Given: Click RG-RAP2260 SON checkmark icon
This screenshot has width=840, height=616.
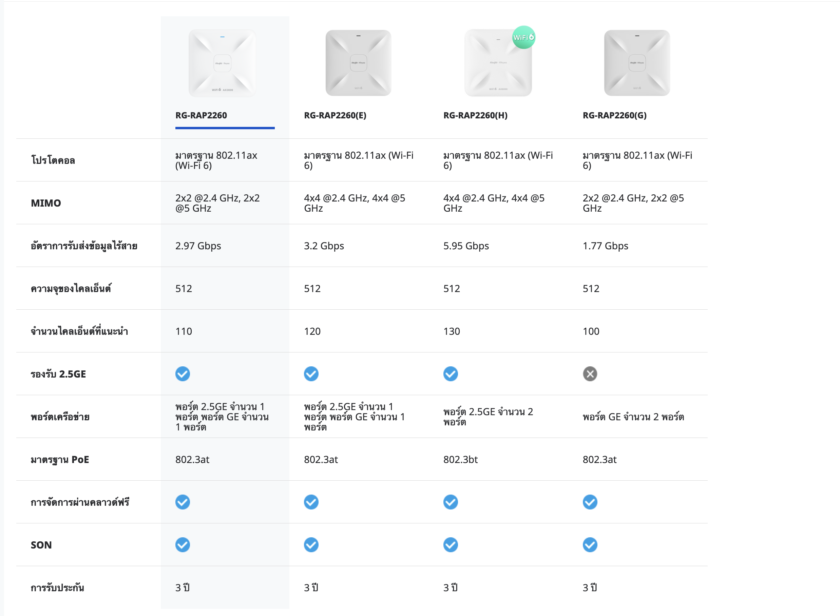Looking at the screenshot, I should 183,545.
